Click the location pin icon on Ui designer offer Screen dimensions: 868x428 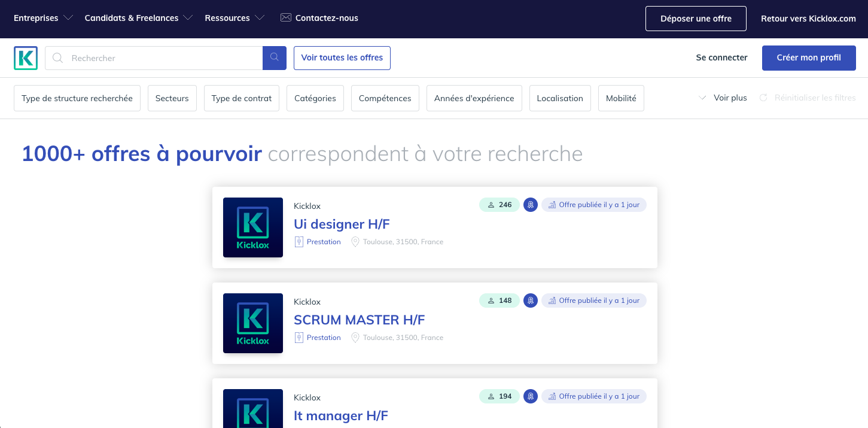pyautogui.click(x=355, y=241)
